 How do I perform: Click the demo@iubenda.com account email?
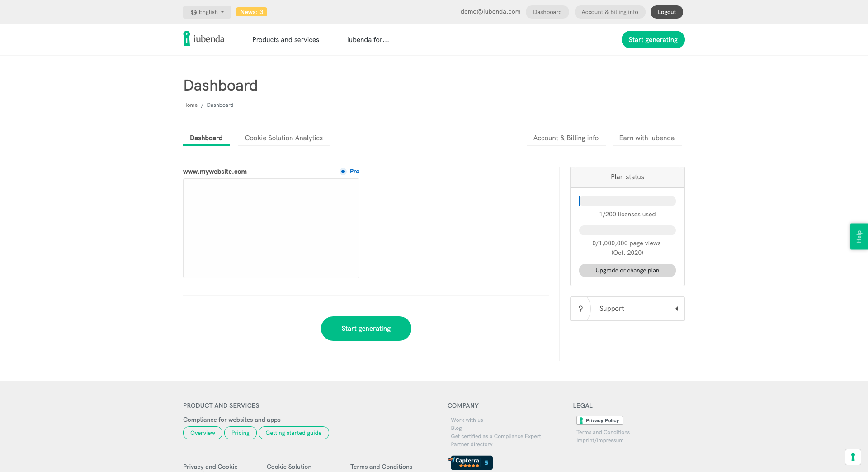coord(491,12)
